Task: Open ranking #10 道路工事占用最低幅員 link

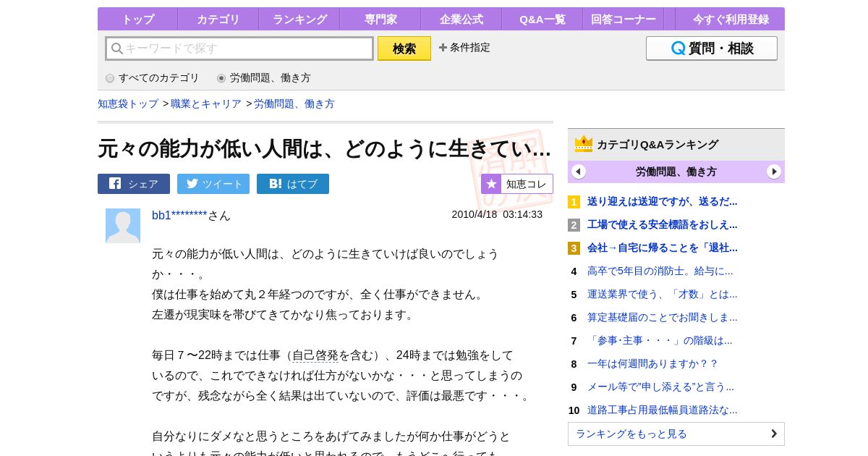Action: (663, 410)
